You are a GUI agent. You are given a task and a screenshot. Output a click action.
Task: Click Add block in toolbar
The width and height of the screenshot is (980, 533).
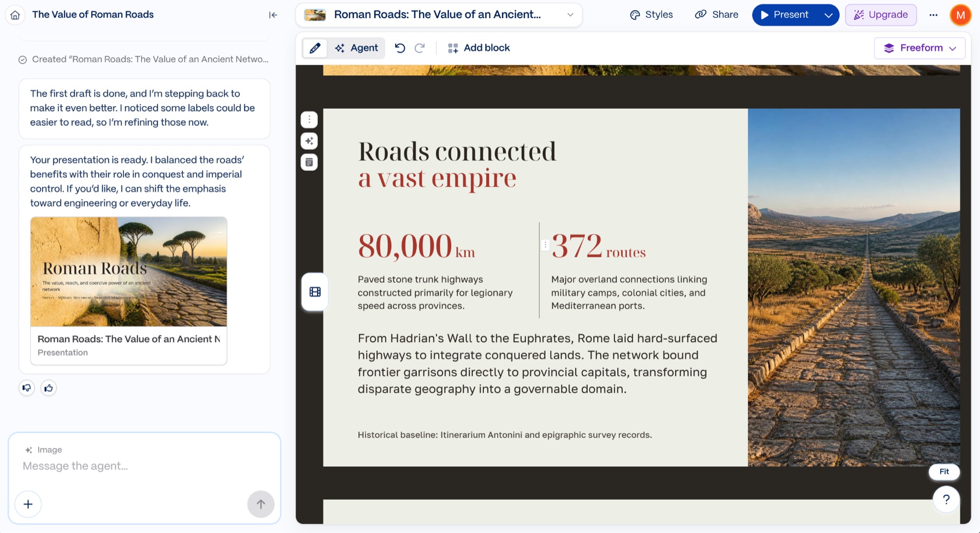point(479,48)
